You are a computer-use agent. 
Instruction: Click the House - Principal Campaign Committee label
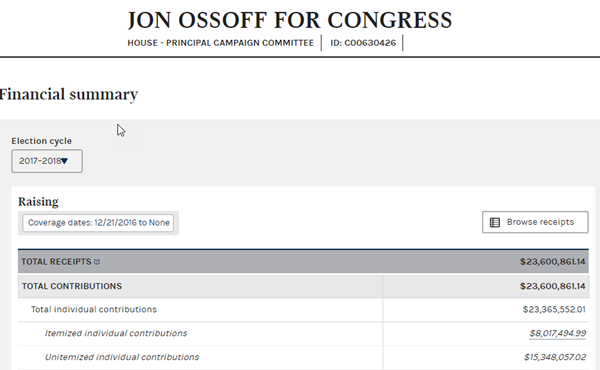(220, 43)
